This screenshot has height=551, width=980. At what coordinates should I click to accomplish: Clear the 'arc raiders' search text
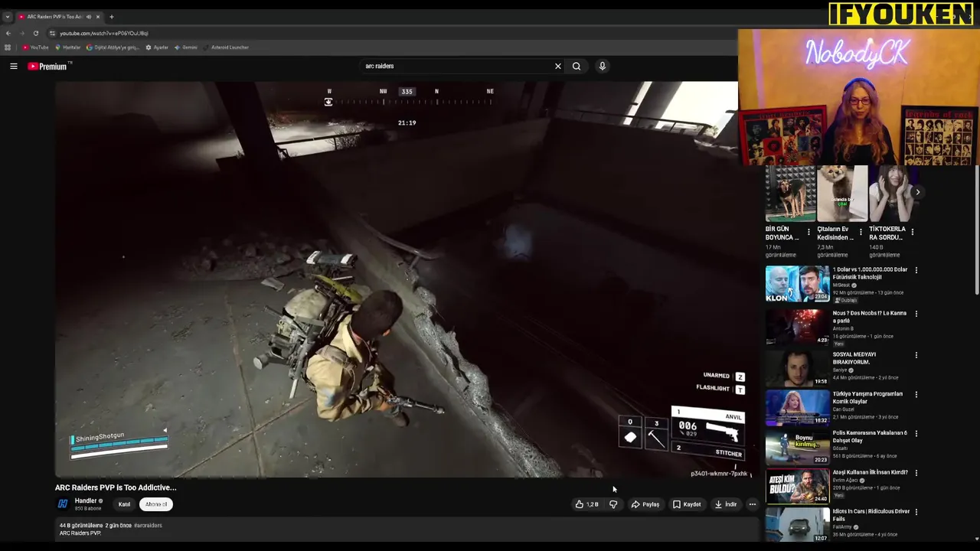557,67
